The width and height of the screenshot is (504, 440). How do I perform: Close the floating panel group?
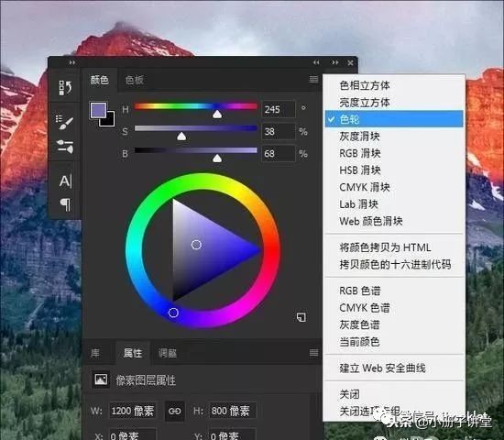tap(350, 62)
